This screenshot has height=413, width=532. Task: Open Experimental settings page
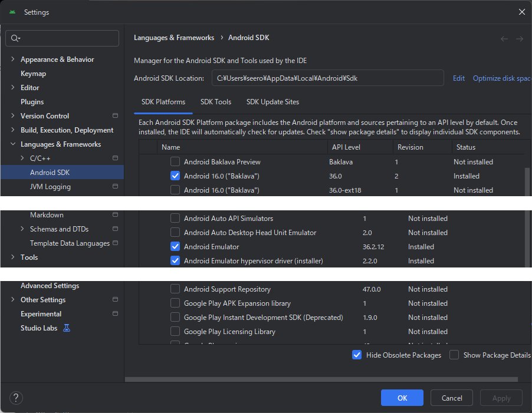tap(41, 314)
